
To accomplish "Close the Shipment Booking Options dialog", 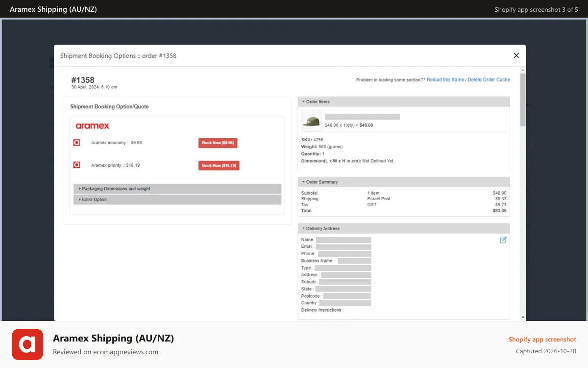I will coord(516,55).
